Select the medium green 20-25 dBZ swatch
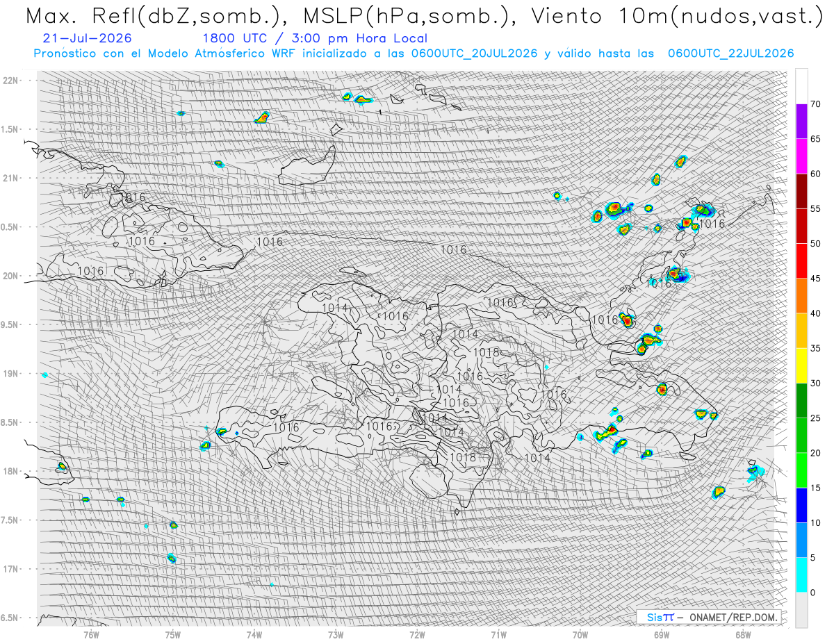834x644 pixels. [x=801, y=436]
